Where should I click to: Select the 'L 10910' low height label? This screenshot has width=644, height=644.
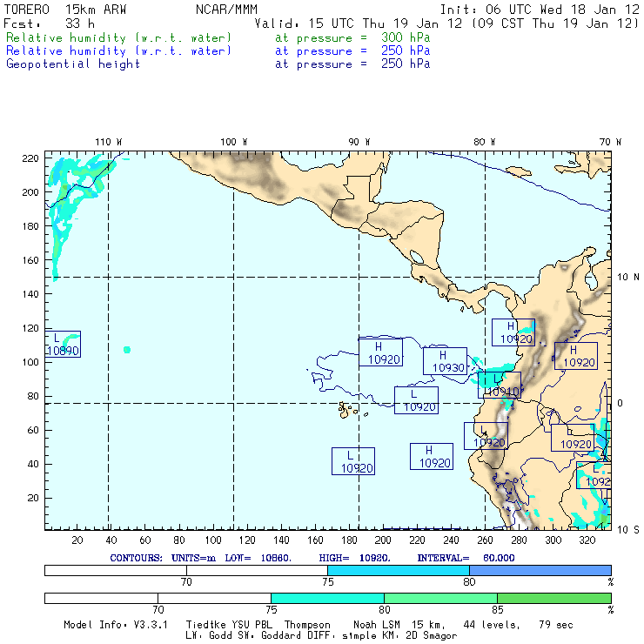click(x=500, y=386)
